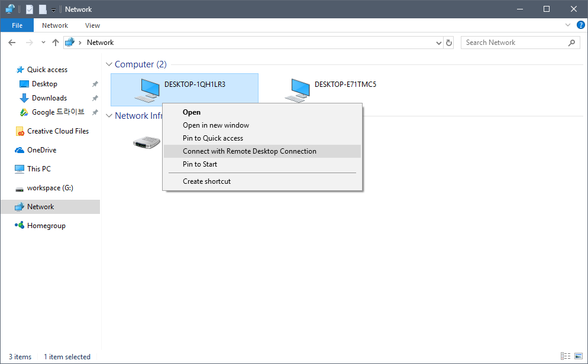Refresh the Network view
Viewport: 588px width, 364px height.
pos(449,43)
